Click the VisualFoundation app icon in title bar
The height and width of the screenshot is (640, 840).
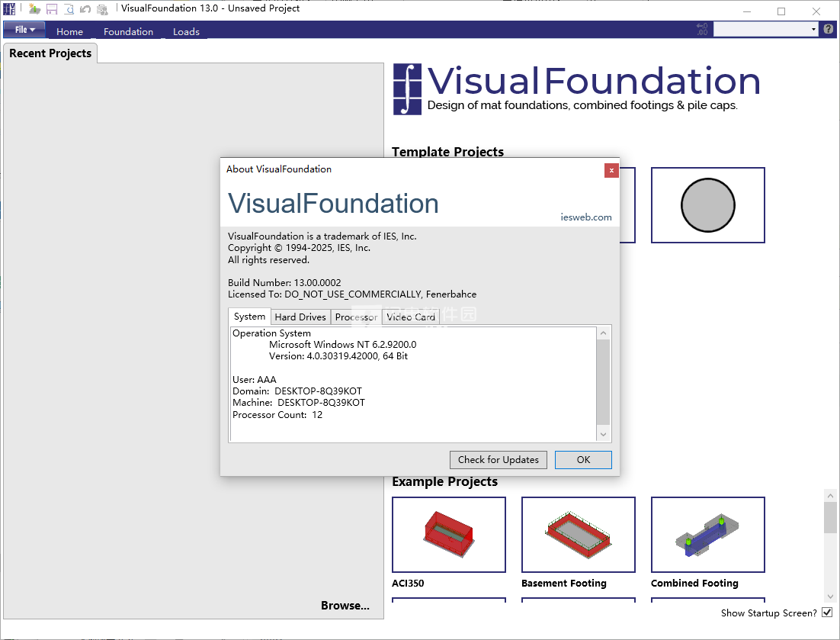pos(10,9)
